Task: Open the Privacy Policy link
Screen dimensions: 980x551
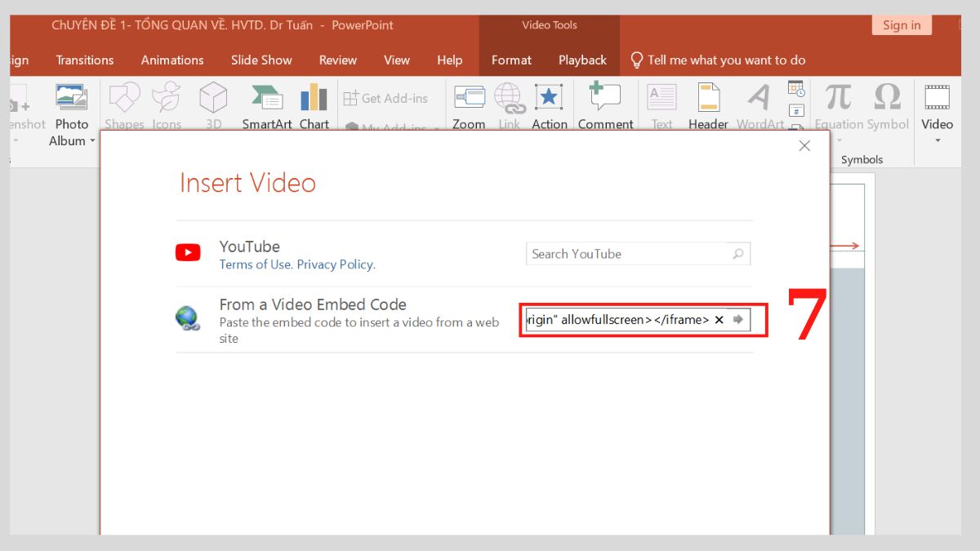Action: [336, 264]
